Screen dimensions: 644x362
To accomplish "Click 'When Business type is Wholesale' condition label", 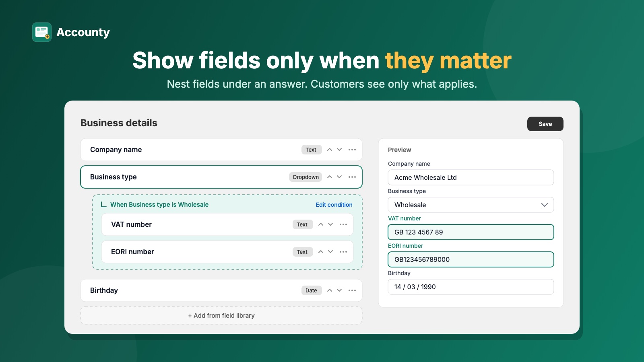I will [x=159, y=205].
